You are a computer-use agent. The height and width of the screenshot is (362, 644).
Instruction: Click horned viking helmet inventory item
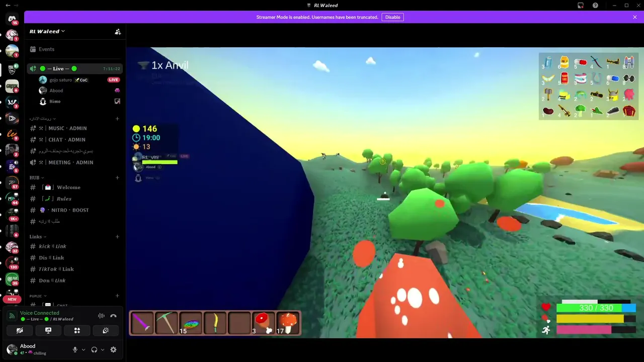pyautogui.click(x=613, y=95)
